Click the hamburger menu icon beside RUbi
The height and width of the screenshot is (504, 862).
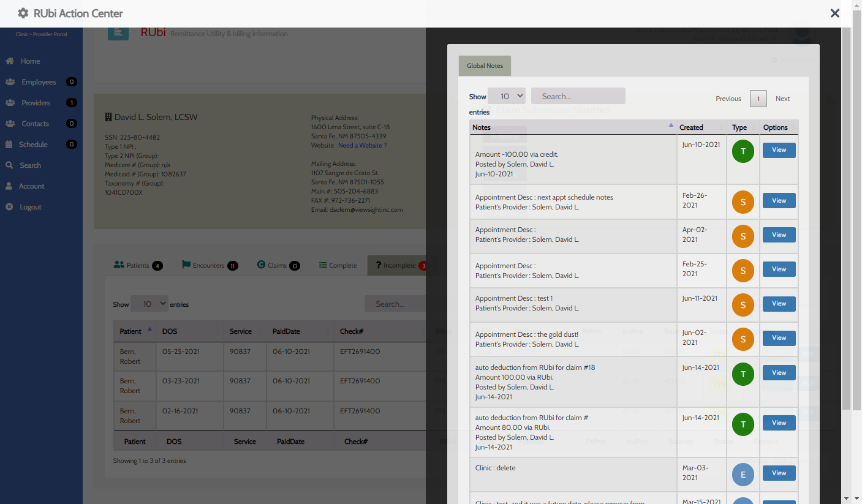point(118,33)
